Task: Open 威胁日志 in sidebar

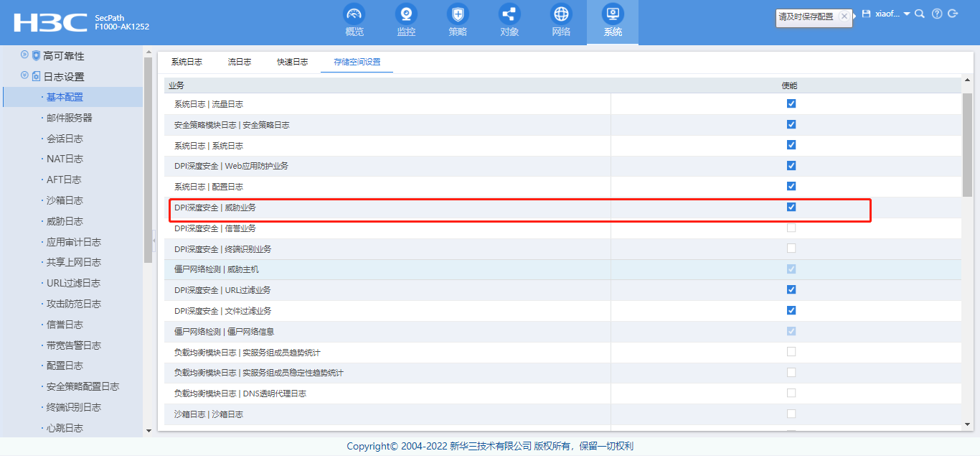Action: [65, 221]
